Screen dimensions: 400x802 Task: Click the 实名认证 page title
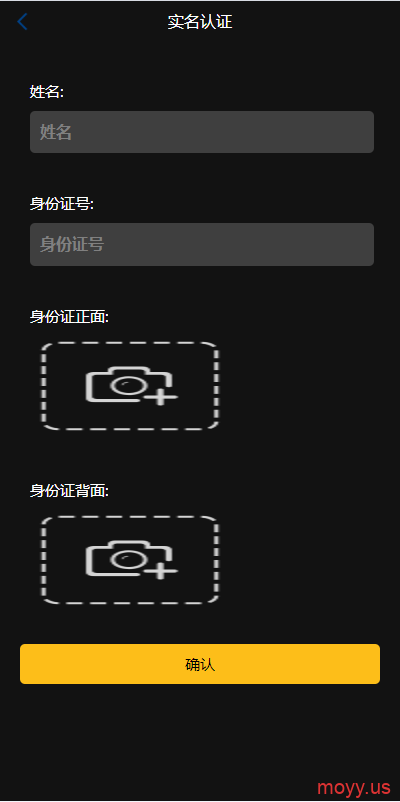(200, 22)
